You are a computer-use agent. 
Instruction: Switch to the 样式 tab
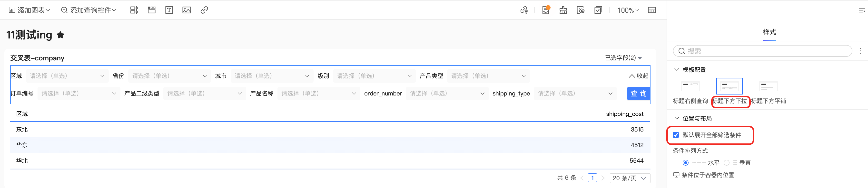pyautogui.click(x=769, y=32)
